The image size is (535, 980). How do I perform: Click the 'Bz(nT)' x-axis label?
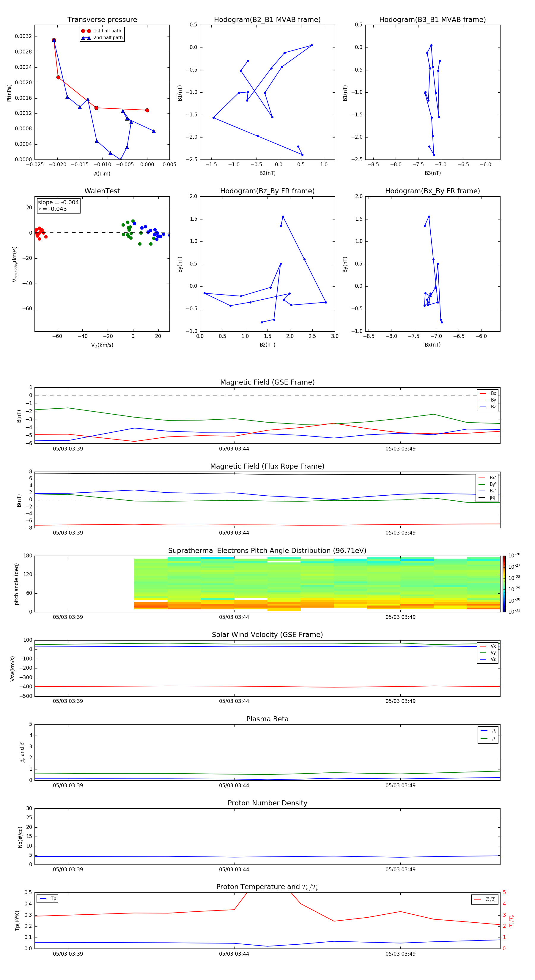point(267,345)
